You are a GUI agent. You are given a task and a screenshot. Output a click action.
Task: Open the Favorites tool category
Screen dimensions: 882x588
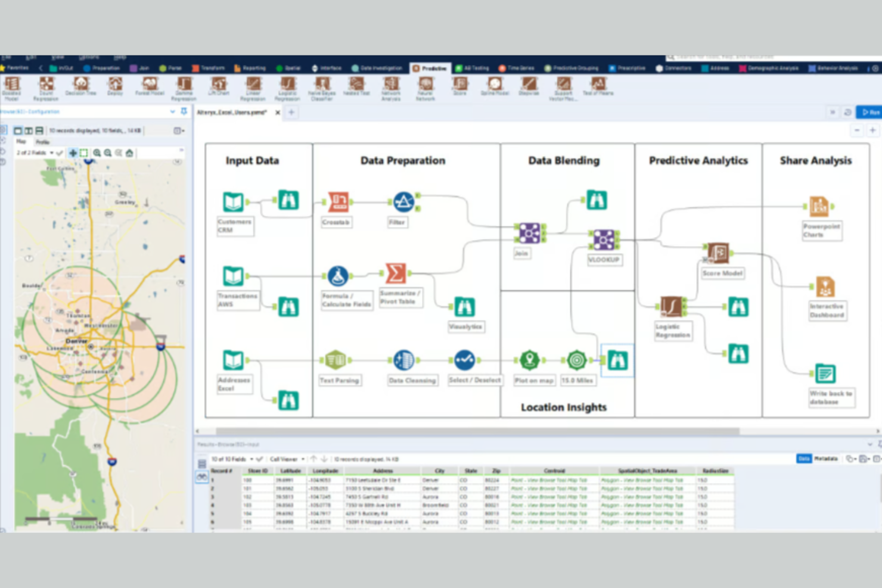pos(14,68)
